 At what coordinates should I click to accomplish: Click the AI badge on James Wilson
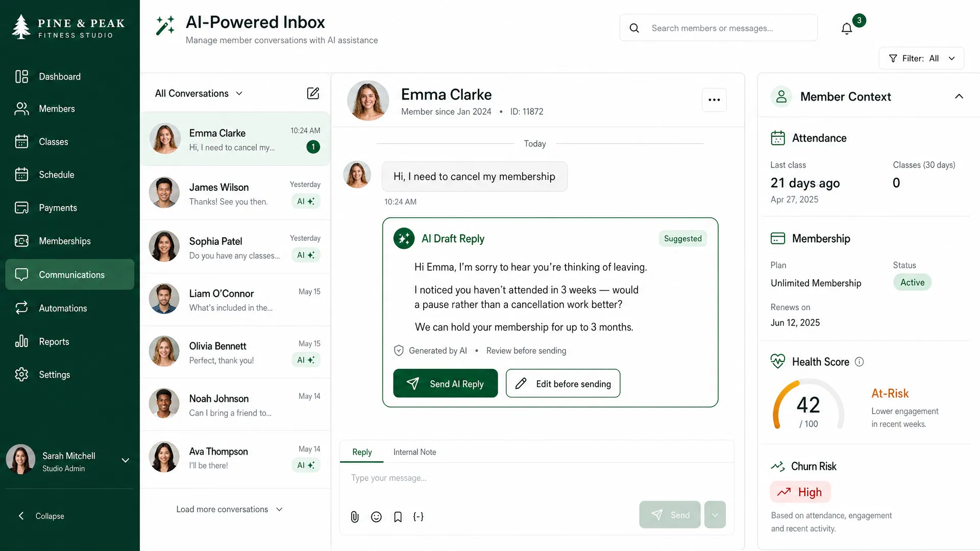point(306,202)
